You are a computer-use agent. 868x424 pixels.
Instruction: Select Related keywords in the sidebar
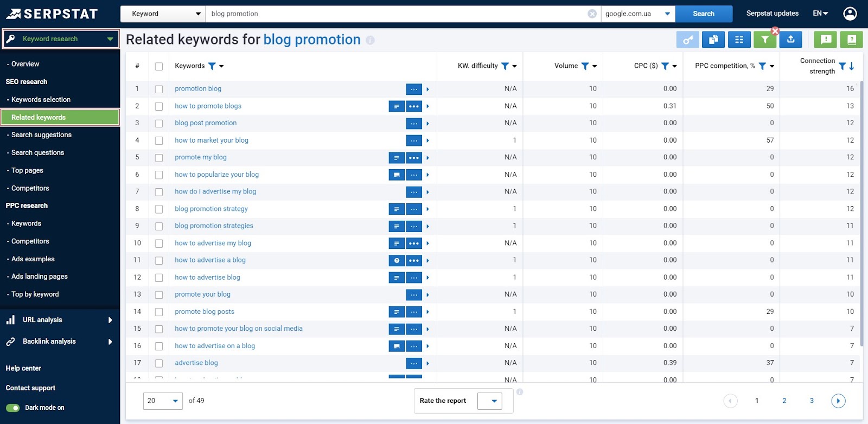60,117
